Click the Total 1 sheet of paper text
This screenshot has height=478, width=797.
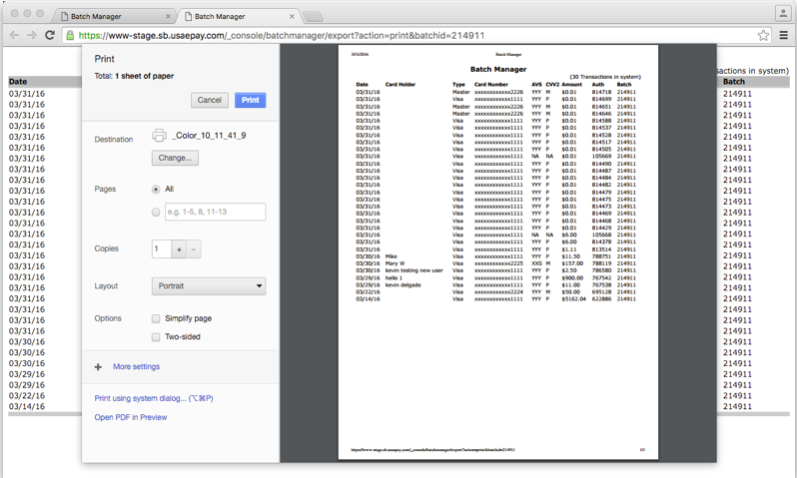134,76
